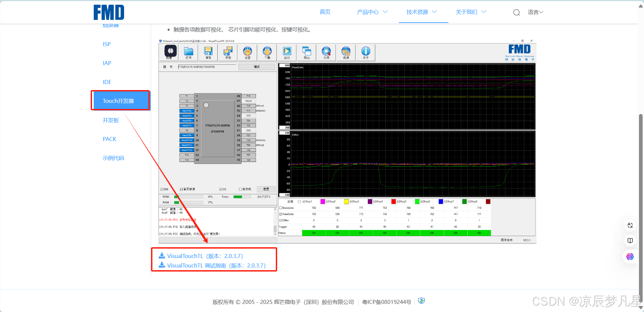
Task: Click the 粤ICP备08019244号 footer link
Action: click(387, 302)
